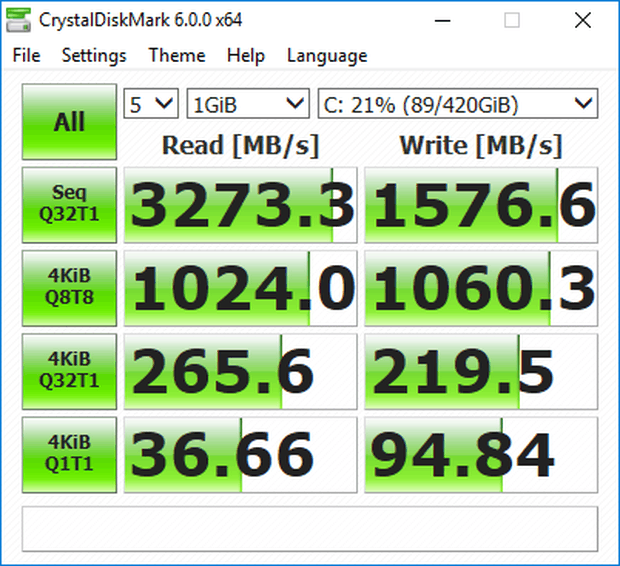Open the Settings menu
This screenshot has width=620, height=566.
tap(94, 55)
